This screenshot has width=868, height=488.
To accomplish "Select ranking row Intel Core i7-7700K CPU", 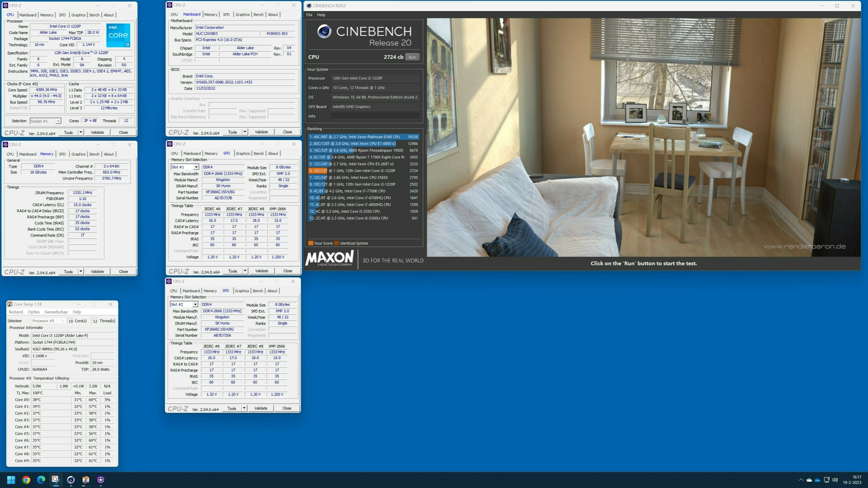I will click(363, 191).
